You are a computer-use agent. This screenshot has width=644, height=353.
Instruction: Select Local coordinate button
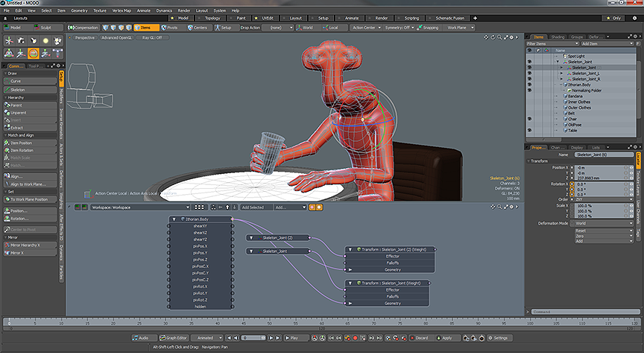pyautogui.click(x=331, y=28)
